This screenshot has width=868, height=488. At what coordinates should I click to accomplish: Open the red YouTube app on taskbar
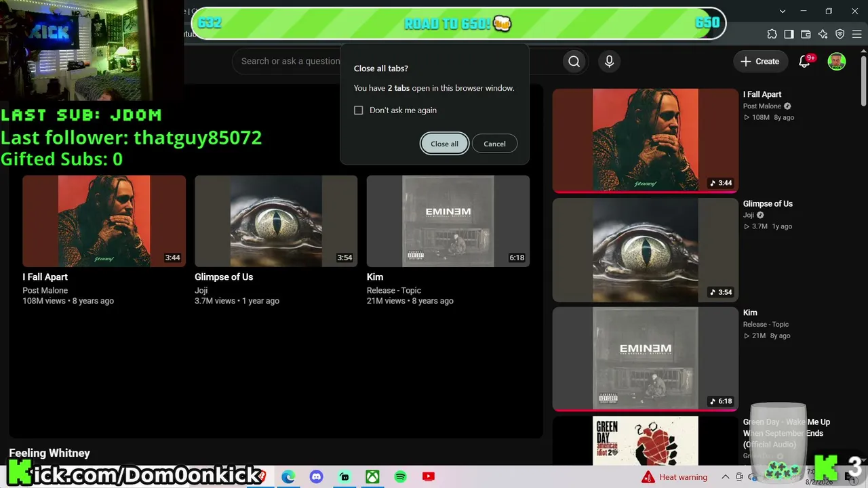tap(428, 477)
